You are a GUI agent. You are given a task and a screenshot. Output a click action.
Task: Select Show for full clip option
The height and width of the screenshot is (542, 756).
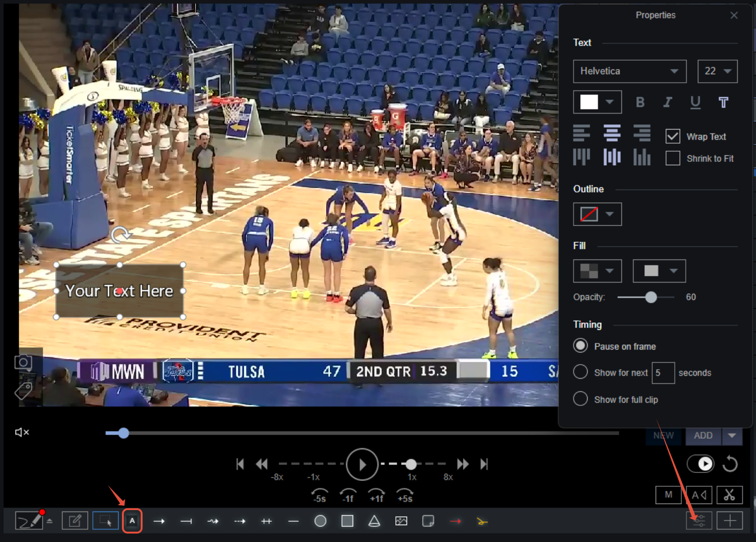pos(580,399)
